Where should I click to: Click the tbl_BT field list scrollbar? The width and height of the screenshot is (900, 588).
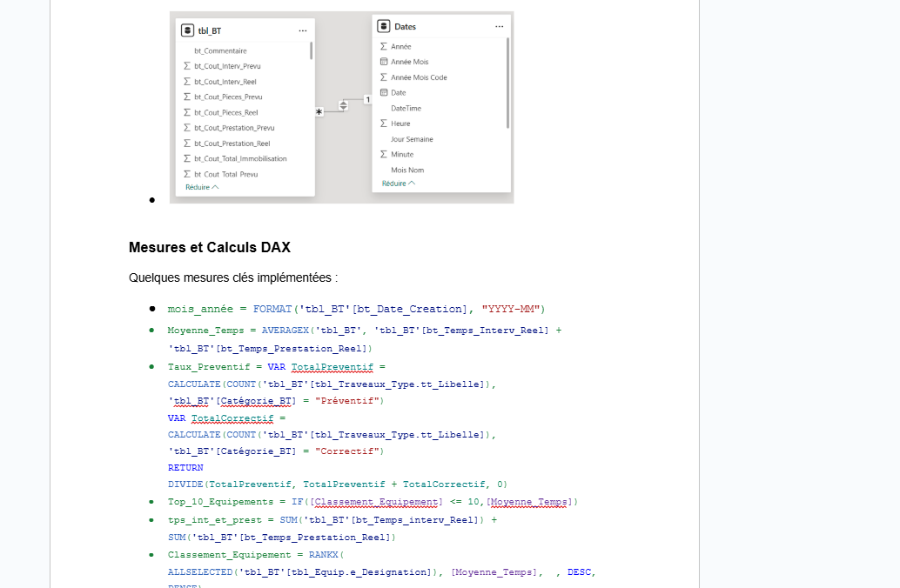pos(311,51)
